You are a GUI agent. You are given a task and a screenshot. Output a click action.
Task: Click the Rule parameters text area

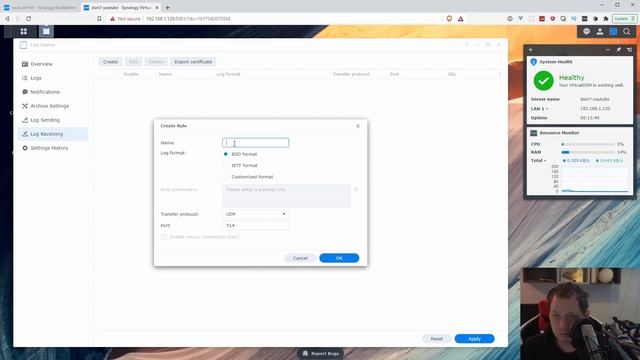point(286,196)
